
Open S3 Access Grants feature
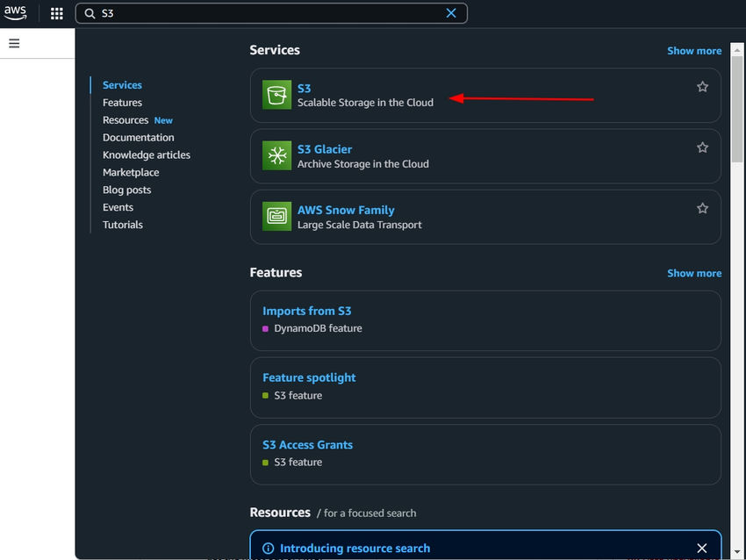click(308, 445)
